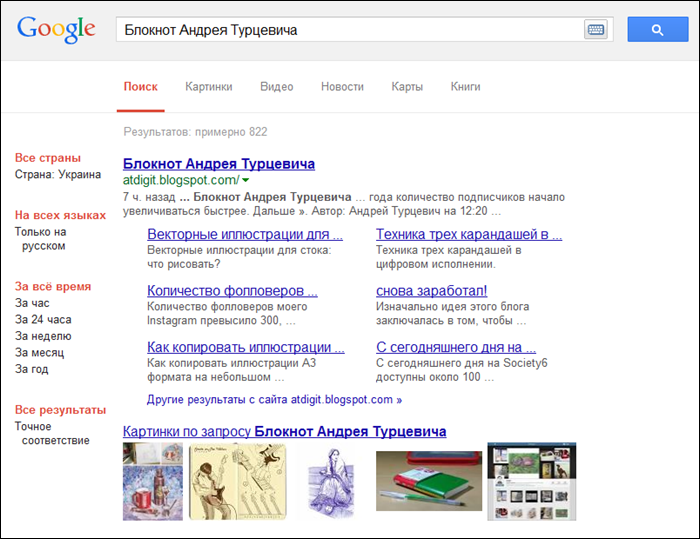Select filter Все страны
700x539 pixels.
[48, 158]
